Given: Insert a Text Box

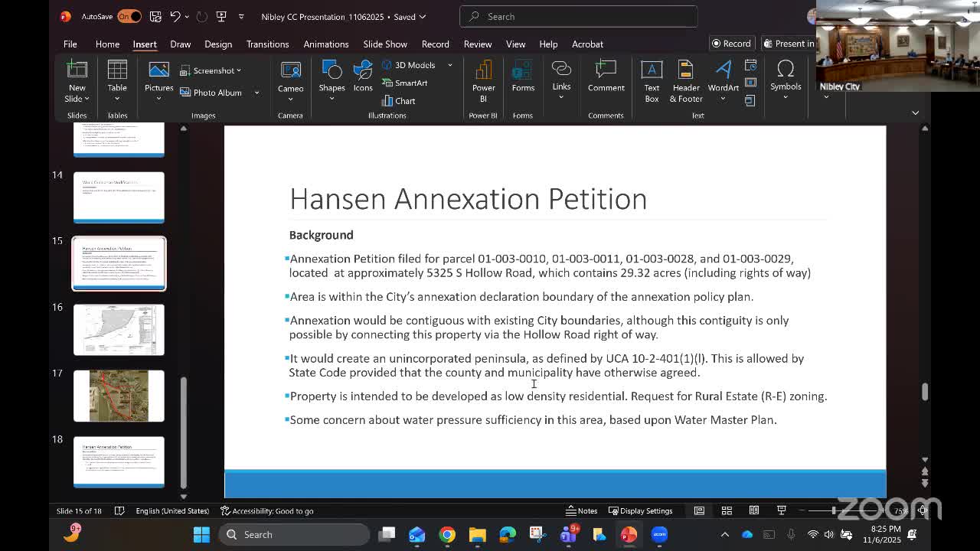Looking at the screenshot, I should 652,82.
